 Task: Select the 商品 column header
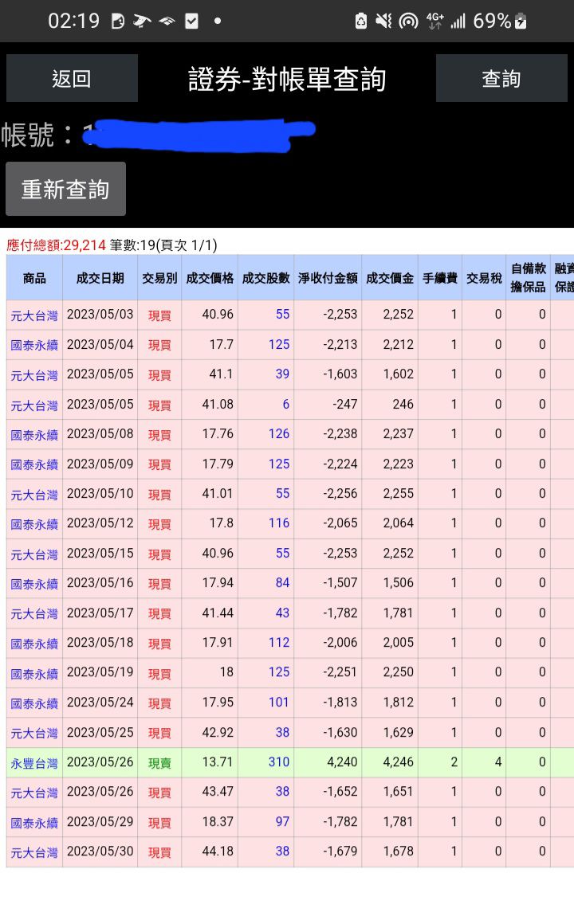pyautogui.click(x=34, y=278)
